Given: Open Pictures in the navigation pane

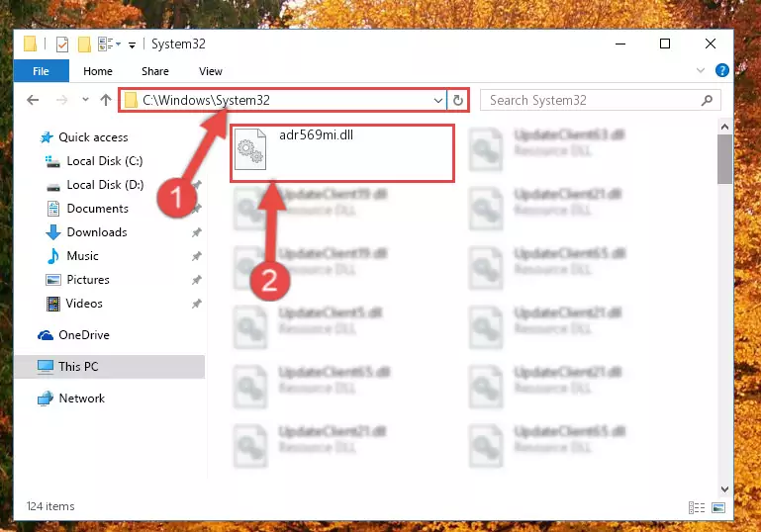Looking at the screenshot, I should point(88,280).
